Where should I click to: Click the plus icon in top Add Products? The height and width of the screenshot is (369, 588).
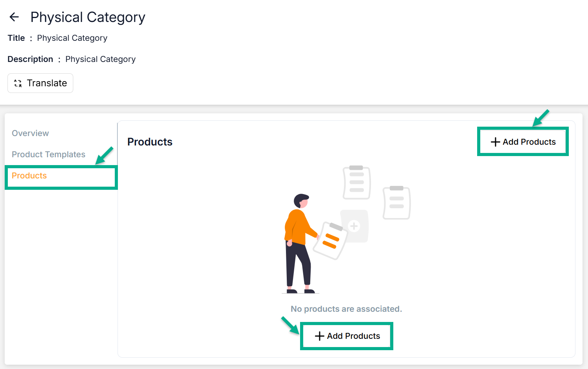point(495,142)
